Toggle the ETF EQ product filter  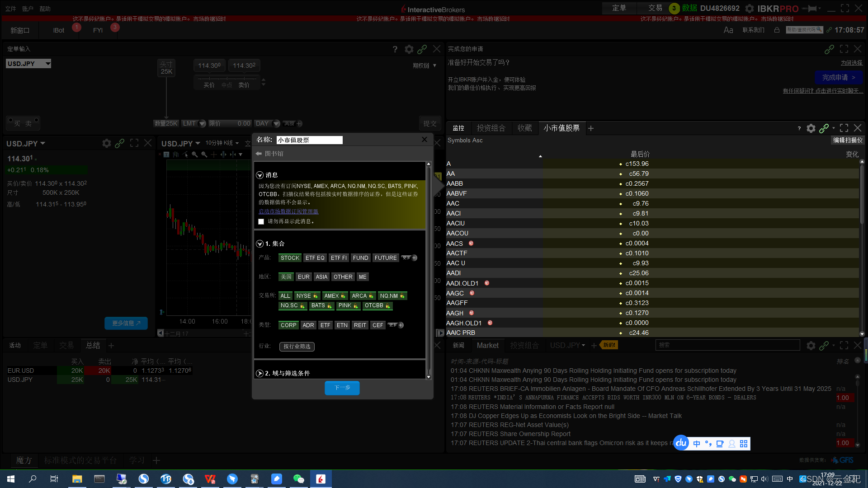click(315, 258)
